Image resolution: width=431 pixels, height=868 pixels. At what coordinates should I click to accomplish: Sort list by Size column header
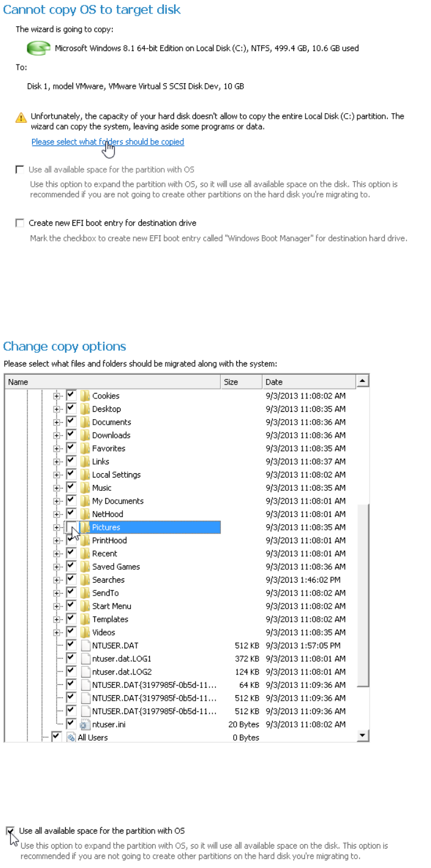(x=242, y=382)
